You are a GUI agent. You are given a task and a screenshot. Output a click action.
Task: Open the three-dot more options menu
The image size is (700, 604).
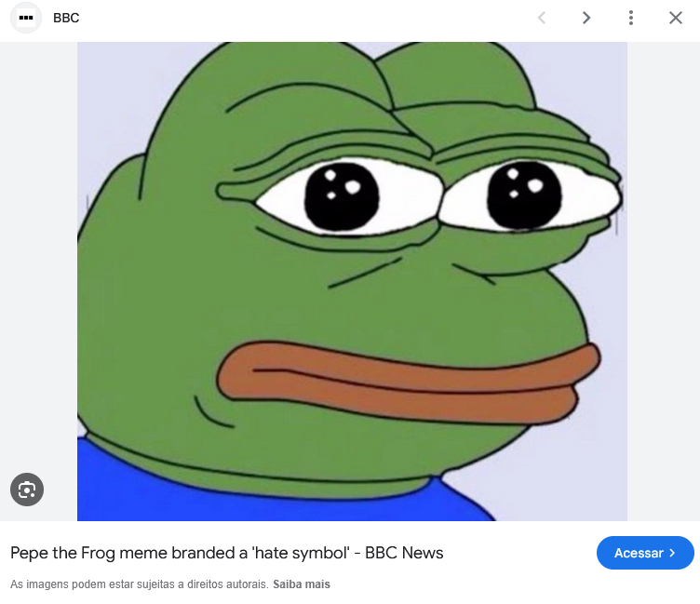tap(631, 18)
